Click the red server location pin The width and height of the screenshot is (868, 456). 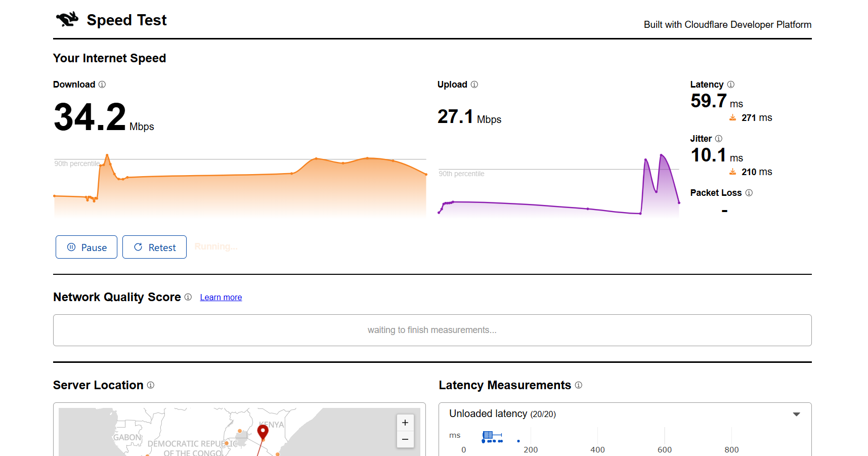[263, 431]
